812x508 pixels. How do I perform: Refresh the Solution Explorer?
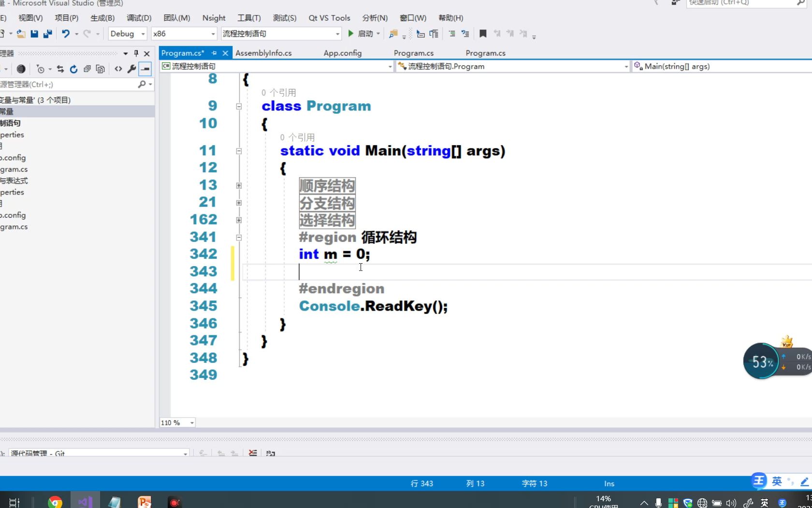[x=73, y=69]
